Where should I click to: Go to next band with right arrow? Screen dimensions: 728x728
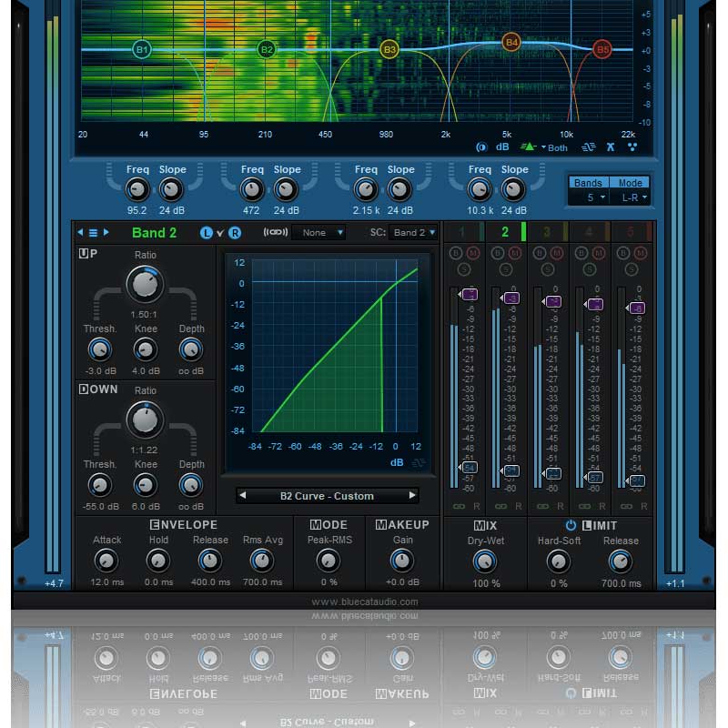106,232
